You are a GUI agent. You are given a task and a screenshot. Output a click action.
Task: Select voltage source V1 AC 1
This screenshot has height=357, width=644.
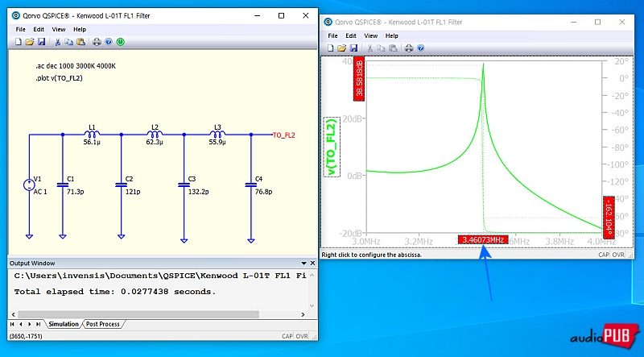click(x=29, y=185)
